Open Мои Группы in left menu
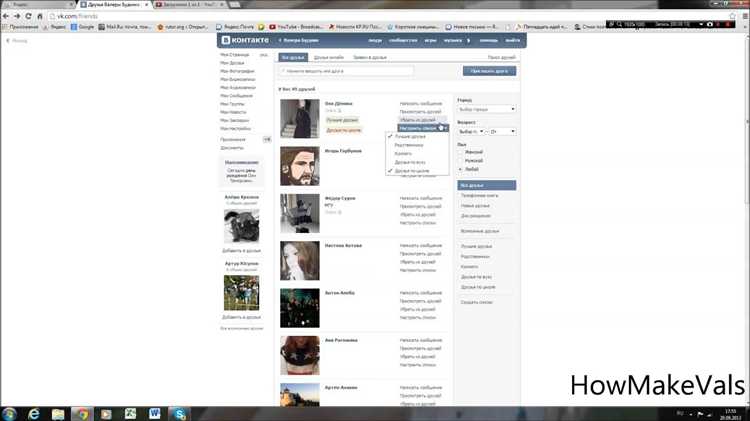The height and width of the screenshot is (421, 750). coord(232,104)
